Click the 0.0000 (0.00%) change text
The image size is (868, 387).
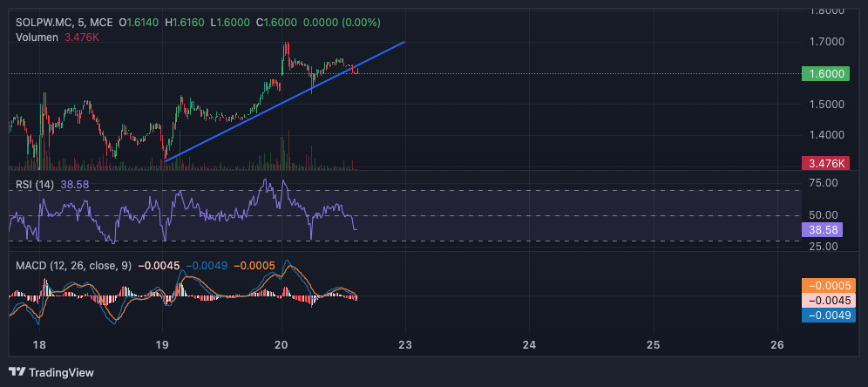point(342,23)
